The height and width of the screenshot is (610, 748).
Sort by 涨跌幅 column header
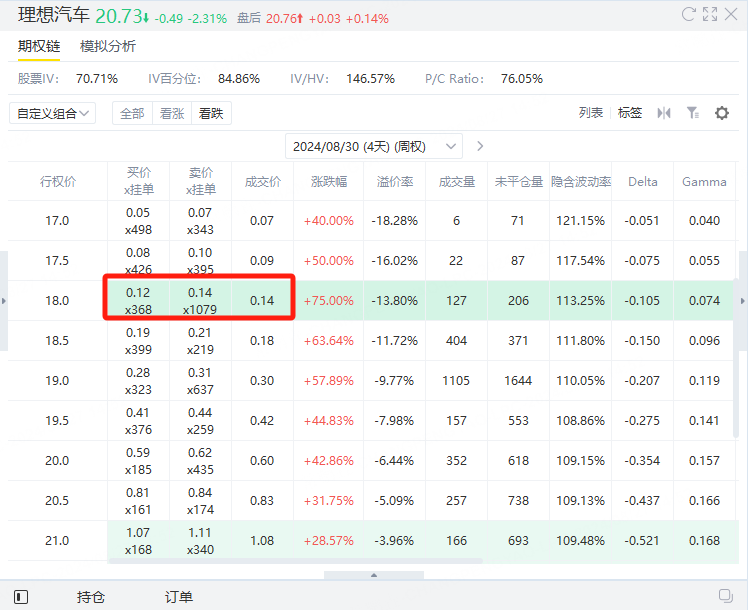329,182
